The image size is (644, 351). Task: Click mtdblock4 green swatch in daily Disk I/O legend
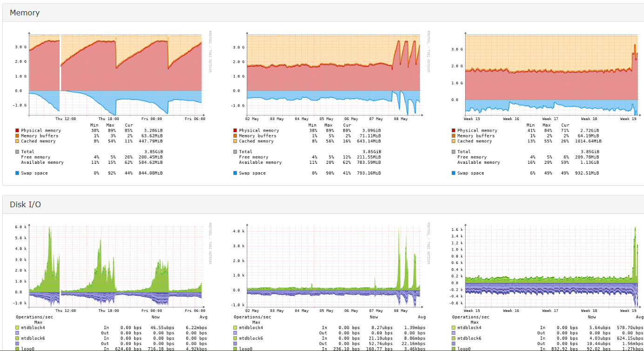(x=17, y=328)
